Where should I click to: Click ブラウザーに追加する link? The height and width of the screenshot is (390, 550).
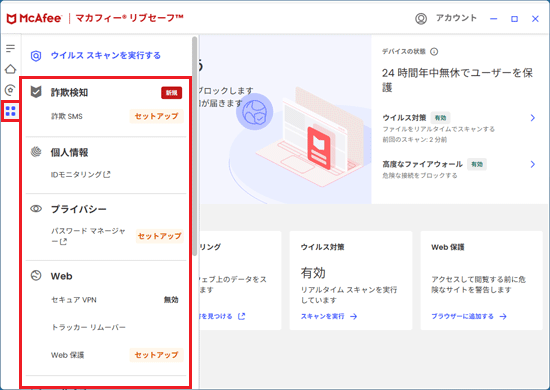tap(469, 316)
